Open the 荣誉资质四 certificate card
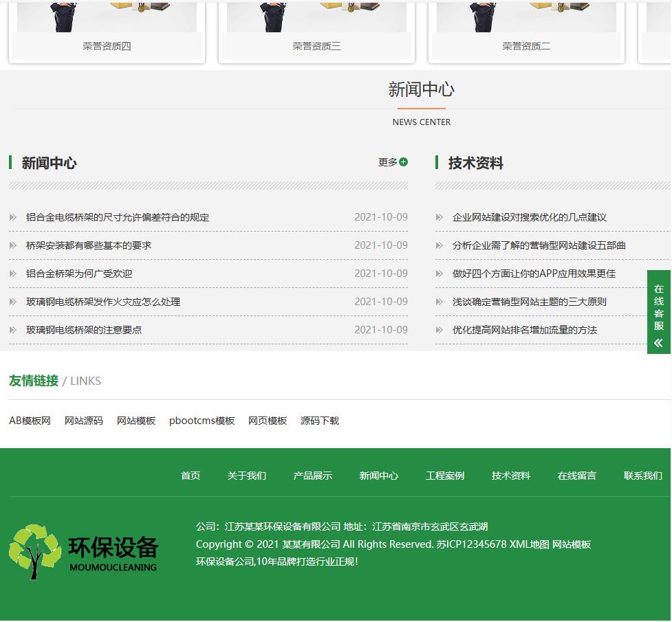672x622 pixels. [107, 32]
